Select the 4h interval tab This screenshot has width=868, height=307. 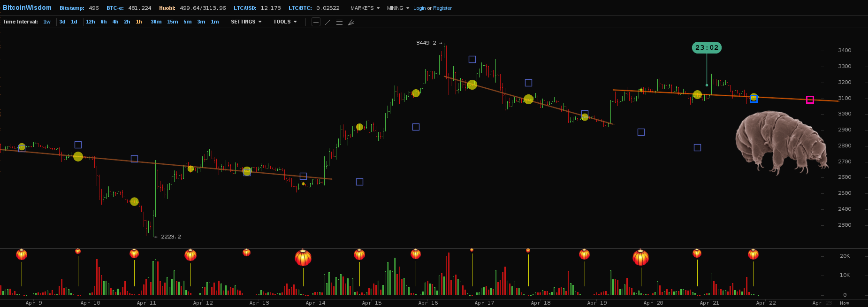115,22
